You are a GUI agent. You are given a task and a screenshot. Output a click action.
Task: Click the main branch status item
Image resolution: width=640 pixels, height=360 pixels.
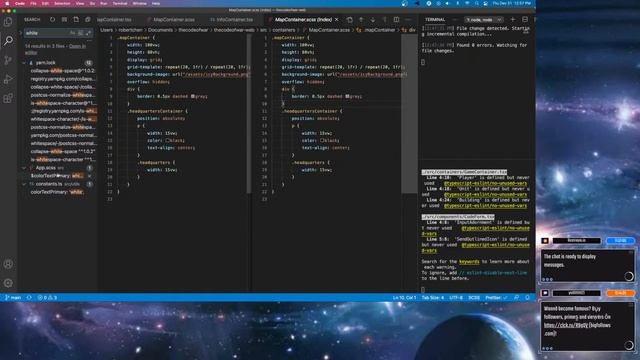13,298
